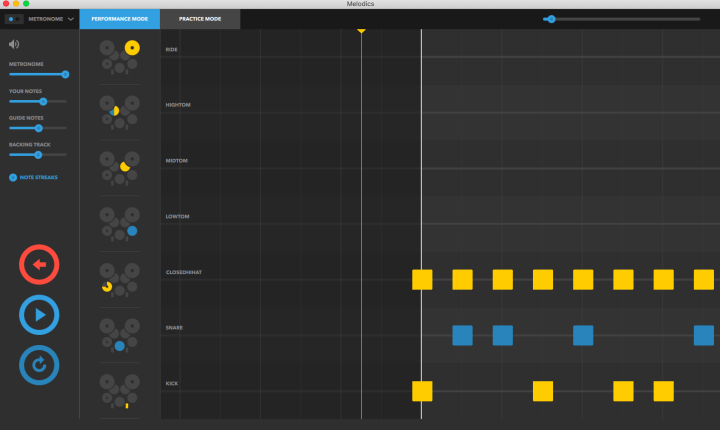Toggle the metronome switch in top bar

click(14, 19)
